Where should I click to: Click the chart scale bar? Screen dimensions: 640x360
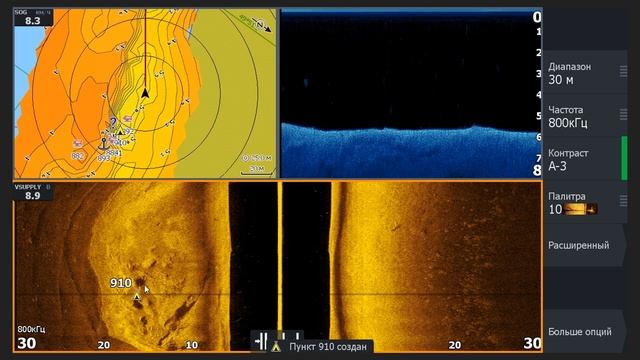coord(257,171)
